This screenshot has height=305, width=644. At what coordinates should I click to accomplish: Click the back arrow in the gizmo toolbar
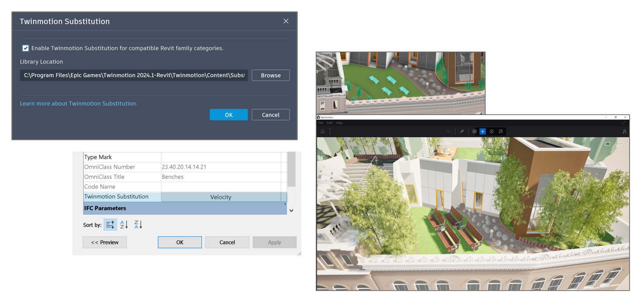[474, 131]
